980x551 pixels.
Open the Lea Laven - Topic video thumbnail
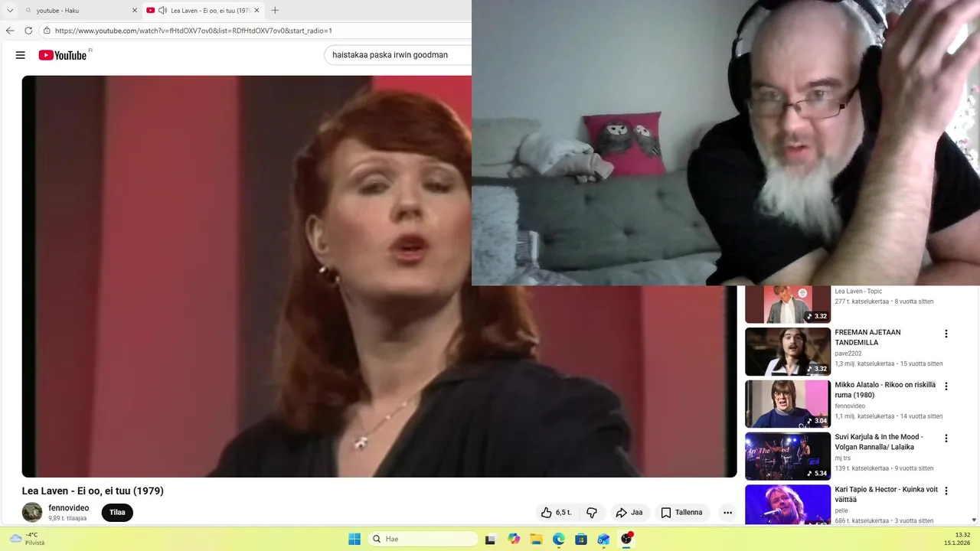click(788, 305)
